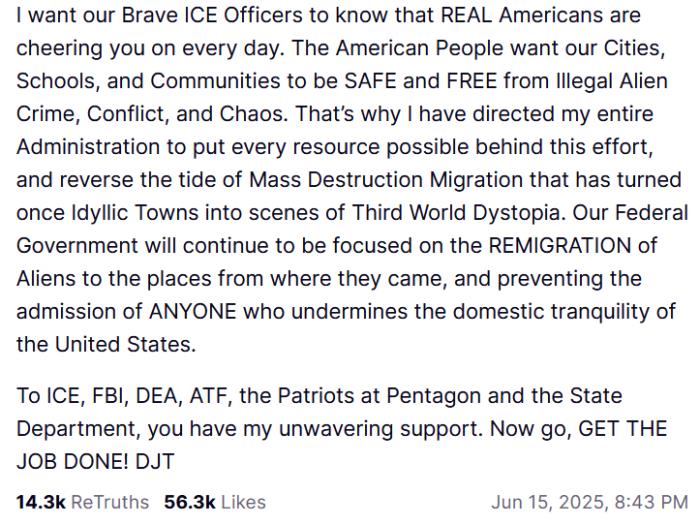
Task: Click the words the United States.
Action: (x=106, y=345)
